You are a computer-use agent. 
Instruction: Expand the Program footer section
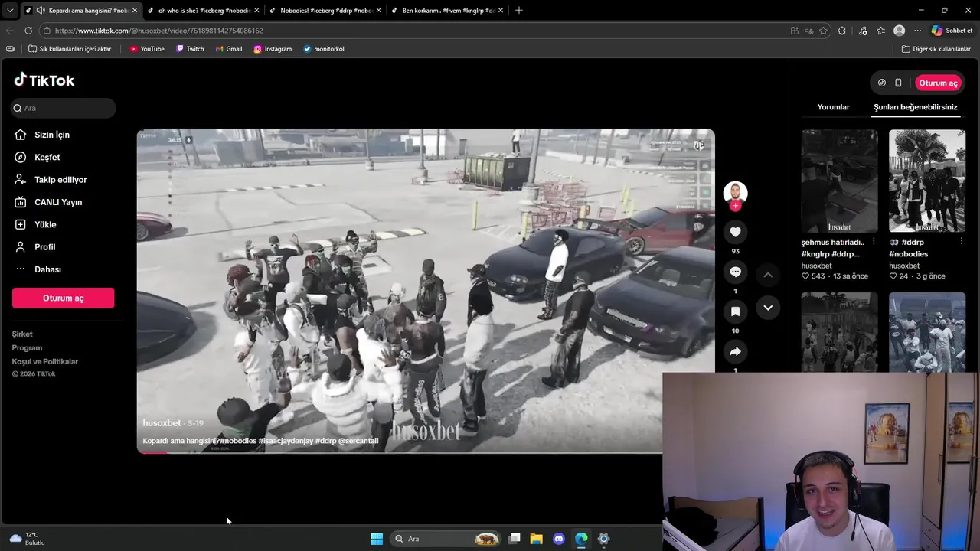click(27, 347)
